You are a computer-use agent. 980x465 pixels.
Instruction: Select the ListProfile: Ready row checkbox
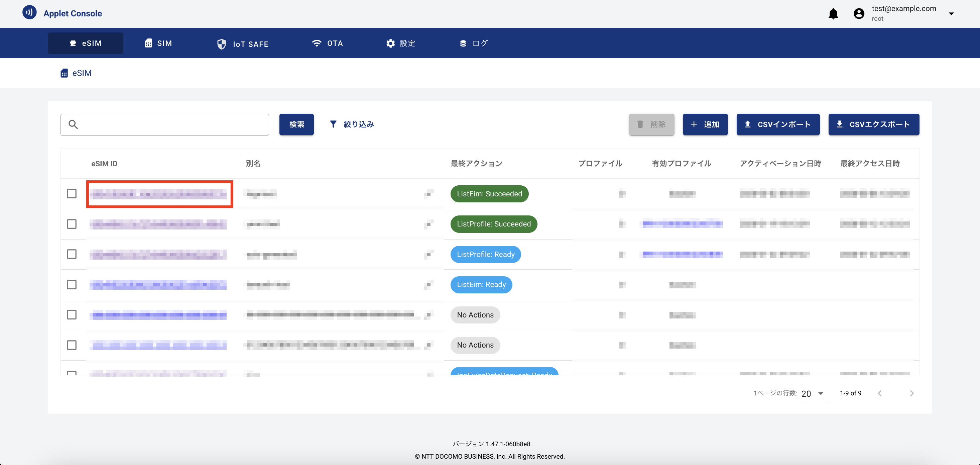click(x=72, y=254)
